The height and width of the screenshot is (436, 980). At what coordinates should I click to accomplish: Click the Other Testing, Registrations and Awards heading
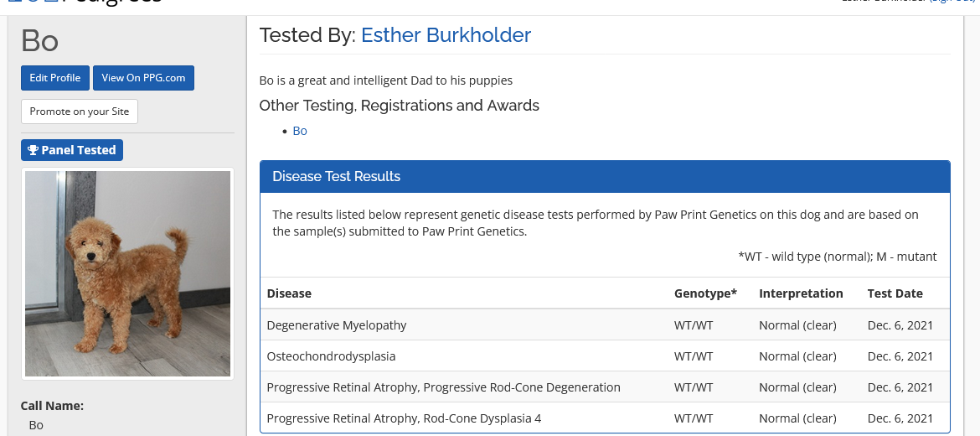(399, 106)
